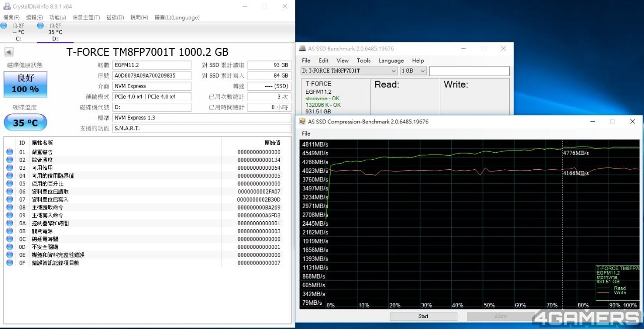This screenshot has height=329, width=644.
Task: Click status icon for attribute 01 嚴重警告
Action: (10, 152)
